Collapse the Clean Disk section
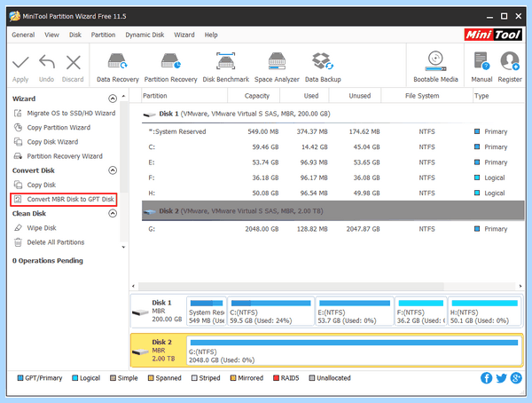Viewport: 532px width, 403px height. 113,213
